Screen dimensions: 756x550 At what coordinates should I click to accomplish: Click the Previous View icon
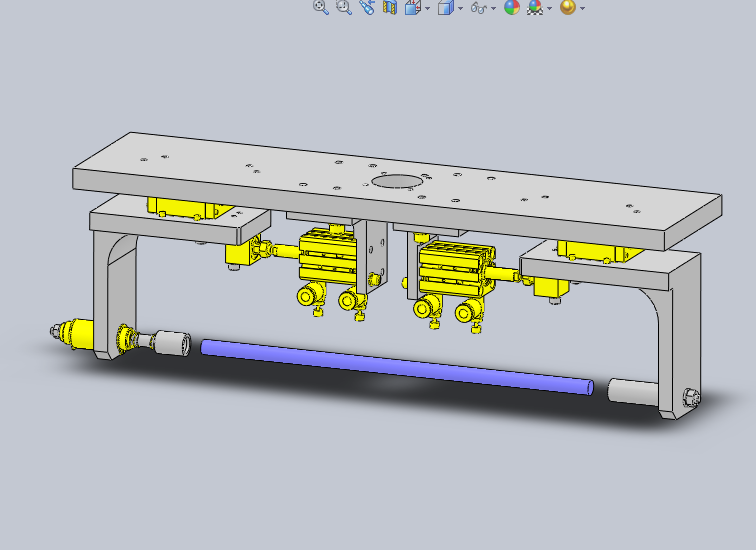coord(367,7)
